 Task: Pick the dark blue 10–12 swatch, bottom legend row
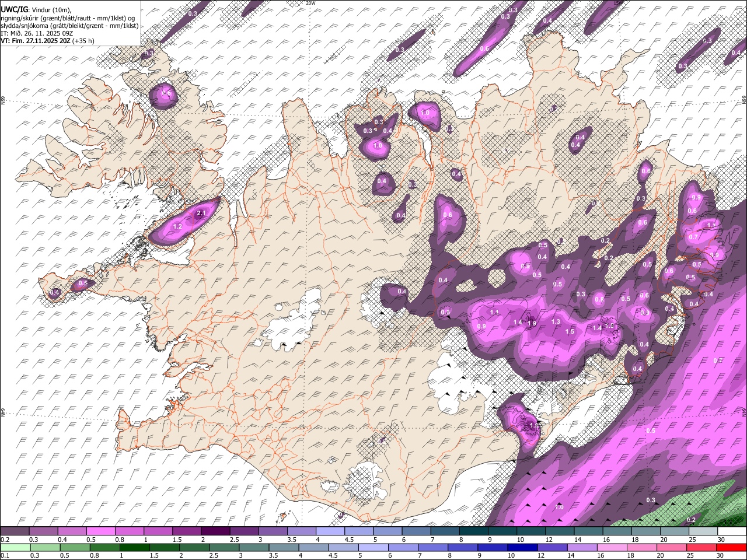[x=523, y=548]
